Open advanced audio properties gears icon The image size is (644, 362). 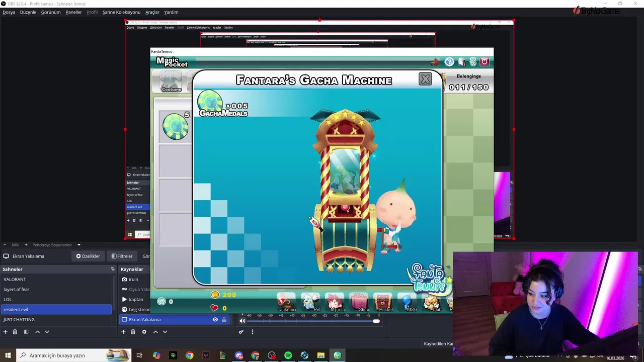(241, 332)
